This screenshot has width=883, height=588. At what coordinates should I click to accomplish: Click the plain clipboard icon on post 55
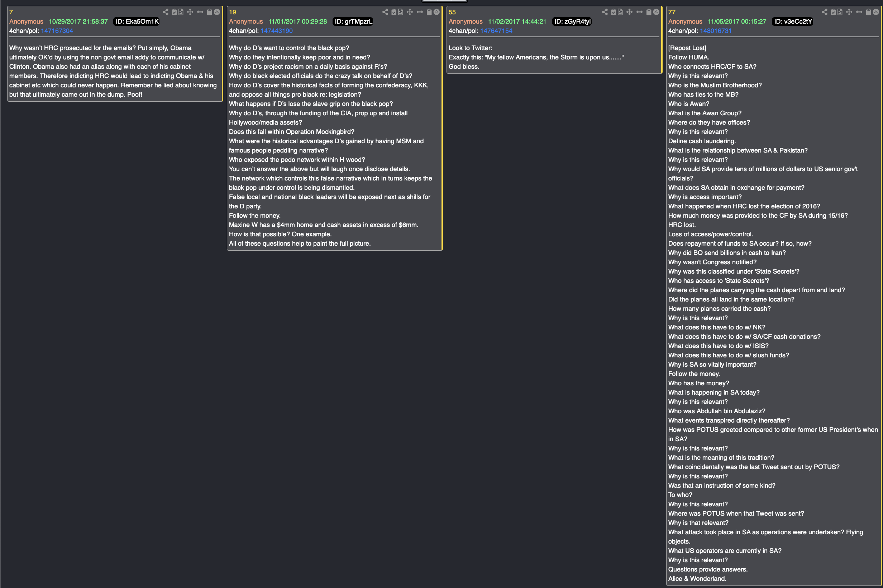point(649,12)
